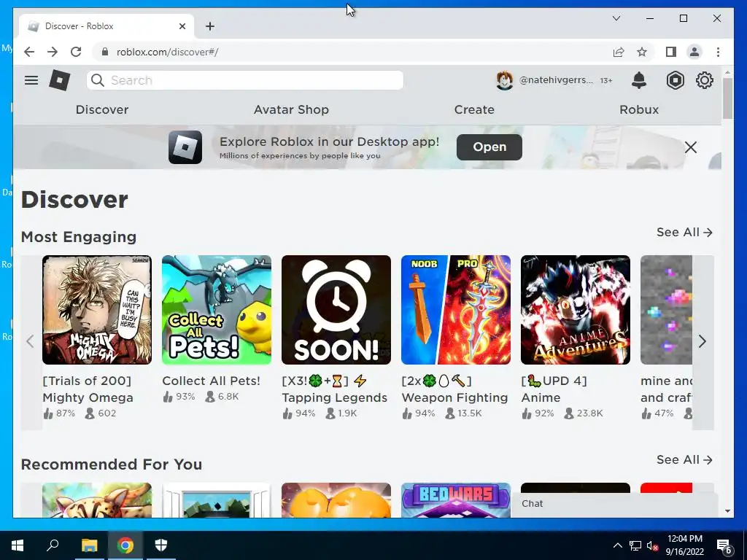This screenshot has width=747, height=560.
Task: Click the user avatar picture
Action: [505, 80]
